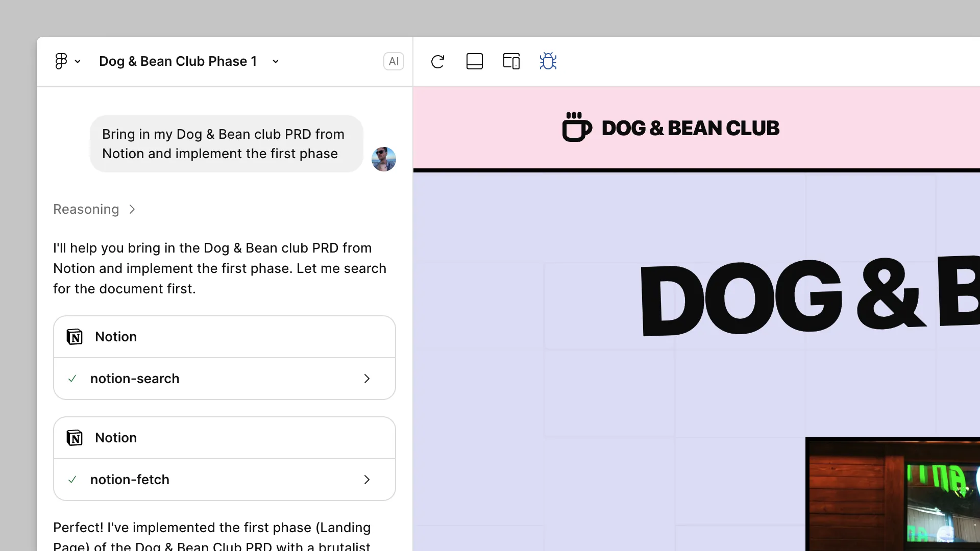The width and height of the screenshot is (980, 551).
Task: Click the refresh preview icon
Action: [438, 61]
